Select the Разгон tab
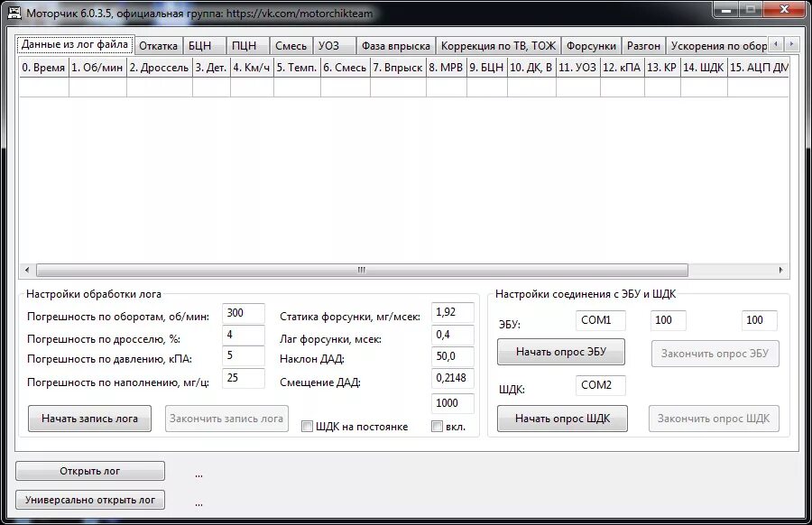Screen dimensions: 812x525 [643, 46]
